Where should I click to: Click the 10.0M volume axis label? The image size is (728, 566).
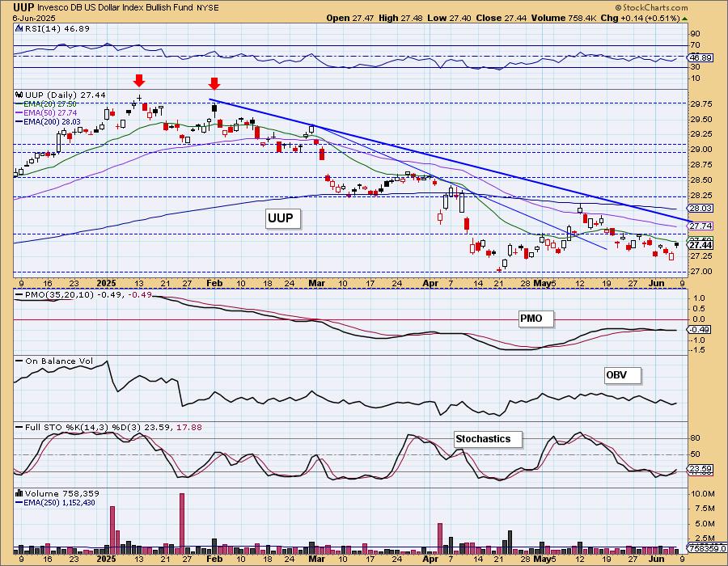702,493
